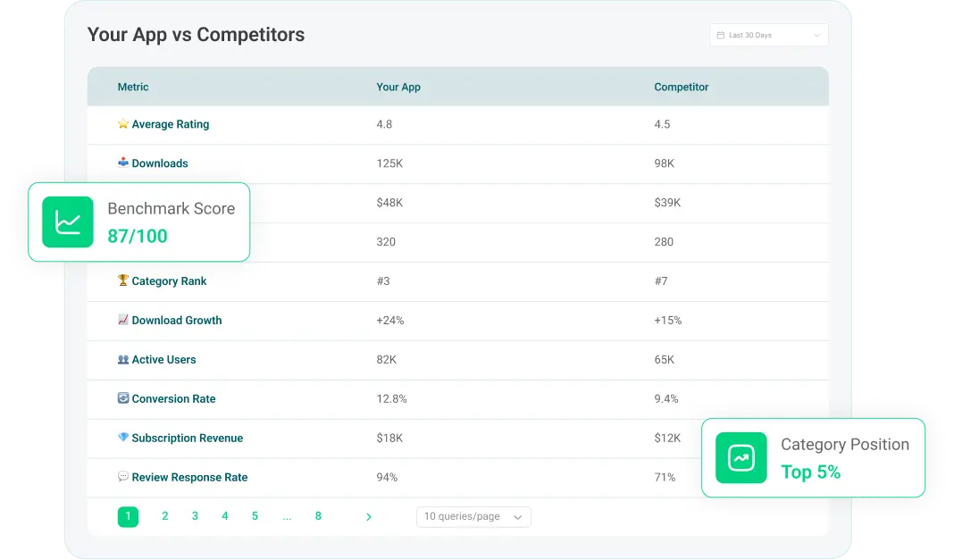Image resolution: width=954 pixels, height=560 pixels.
Task: Click the green Category Position trend icon
Action: click(741, 458)
